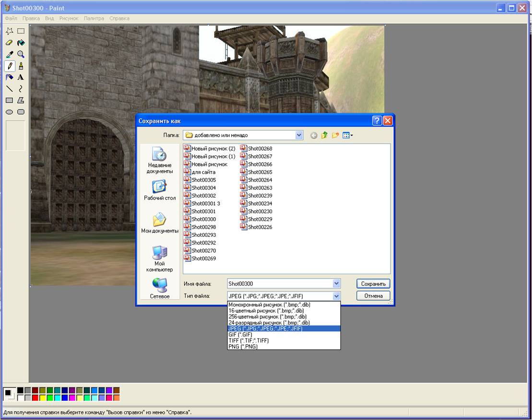Select the highlighted JPEG option in the list
This screenshot has height=420, width=532.
(284, 328)
